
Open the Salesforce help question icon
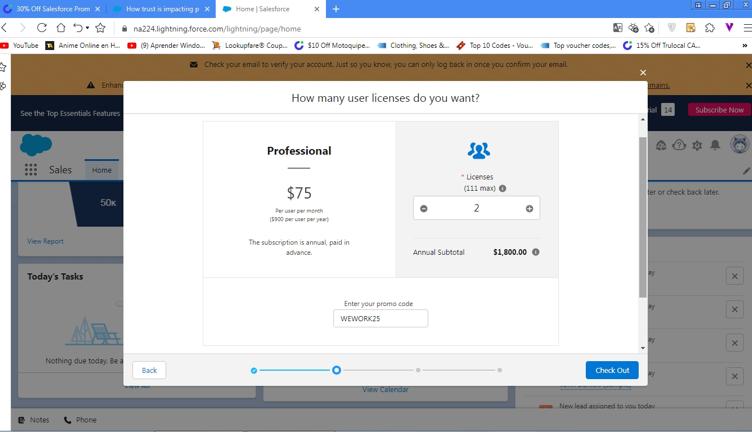tap(679, 145)
